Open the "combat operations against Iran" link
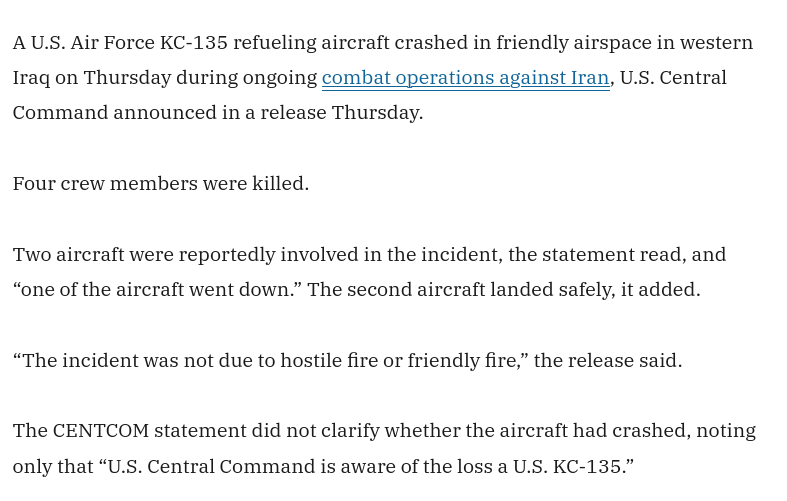Viewport: 787px width, 501px height. (465, 78)
